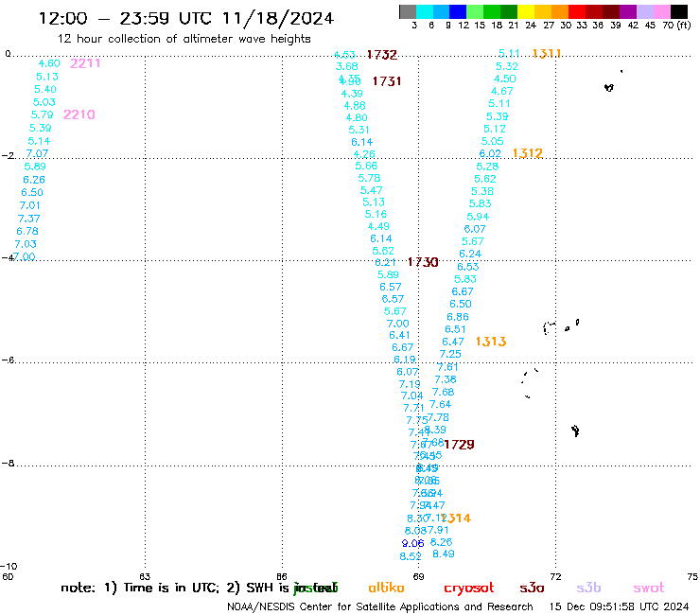Click the pink swot legend label

point(649,589)
